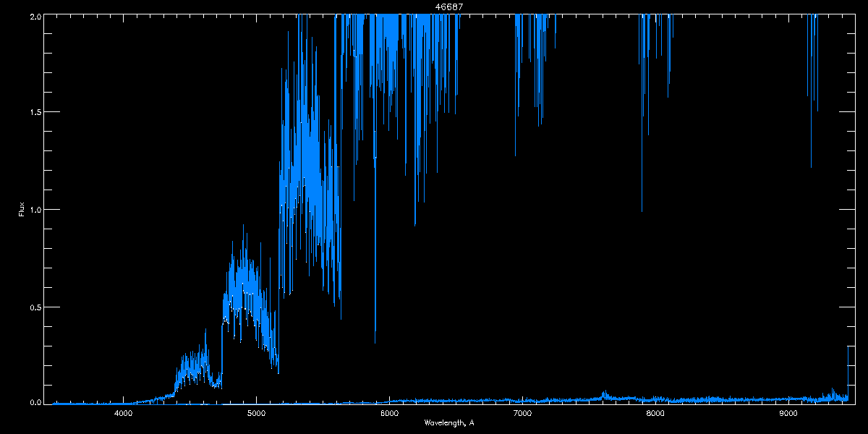868x434 pixels.
Task: Click the small bump near 7600 in lower trace
Action: point(605,394)
